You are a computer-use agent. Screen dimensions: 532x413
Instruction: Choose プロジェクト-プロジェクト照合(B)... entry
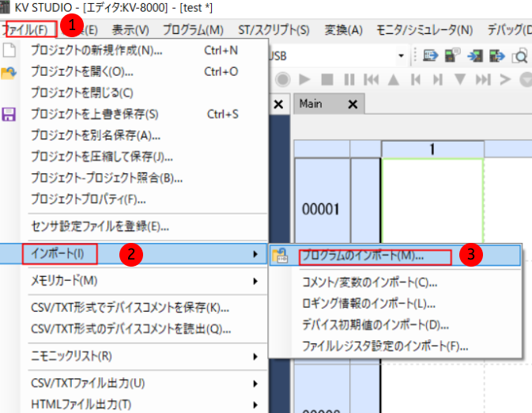point(144,178)
